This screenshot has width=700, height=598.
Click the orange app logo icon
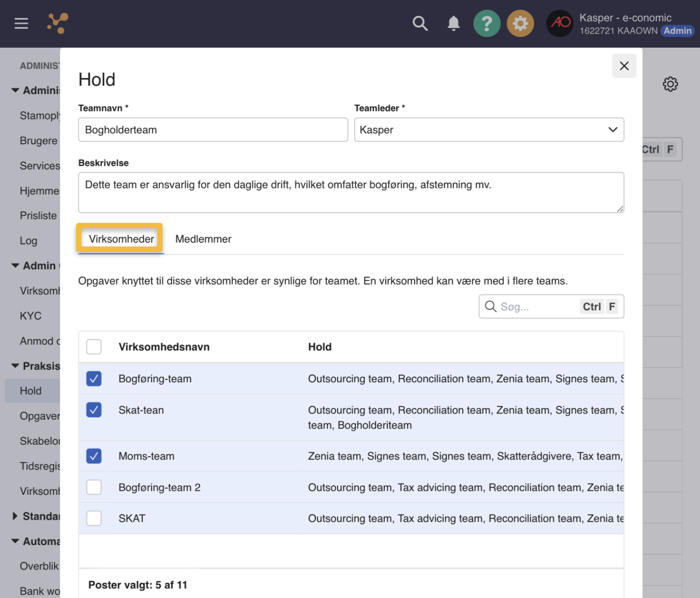coord(58,23)
